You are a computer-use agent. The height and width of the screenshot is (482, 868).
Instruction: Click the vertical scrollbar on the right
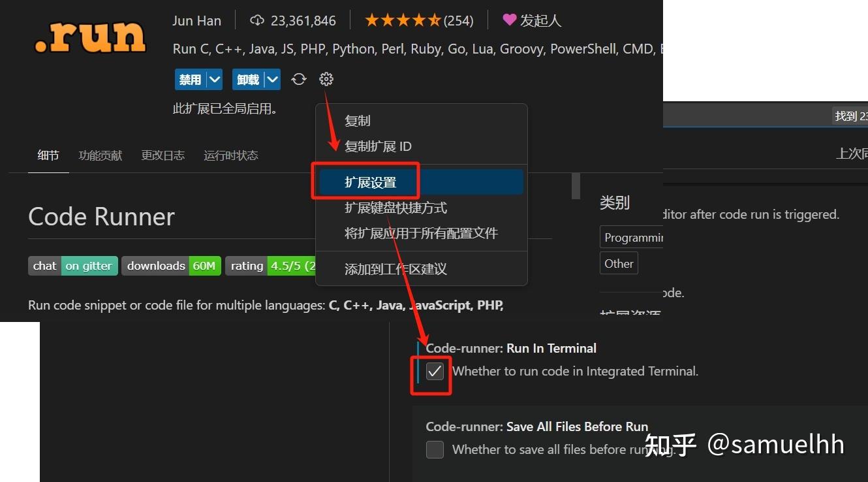[x=576, y=185]
